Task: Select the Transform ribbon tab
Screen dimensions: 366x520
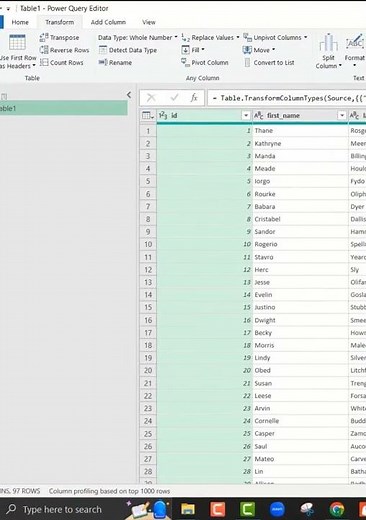Action: 60,22
